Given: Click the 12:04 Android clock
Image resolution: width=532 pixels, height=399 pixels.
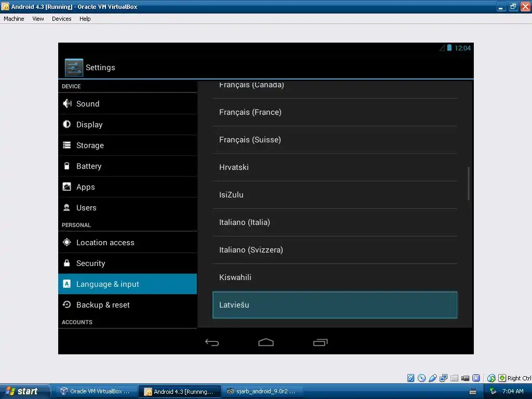Looking at the screenshot, I should [x=462, y=48].
